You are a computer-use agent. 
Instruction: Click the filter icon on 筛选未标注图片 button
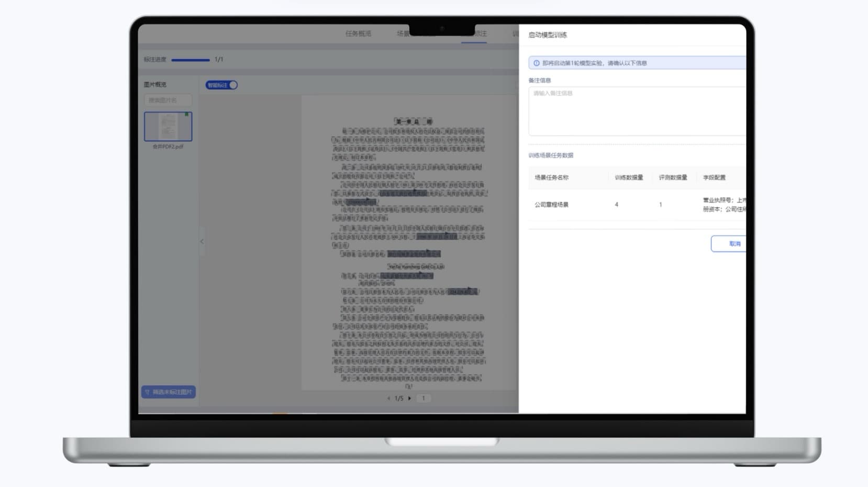148,392
